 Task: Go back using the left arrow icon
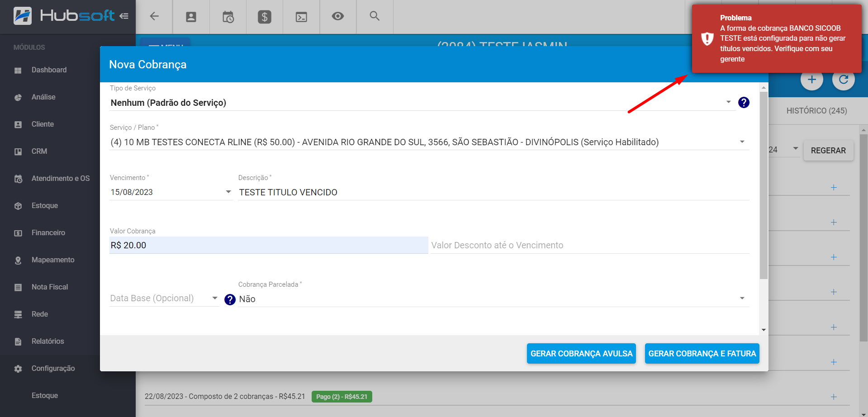pos(154,16)
